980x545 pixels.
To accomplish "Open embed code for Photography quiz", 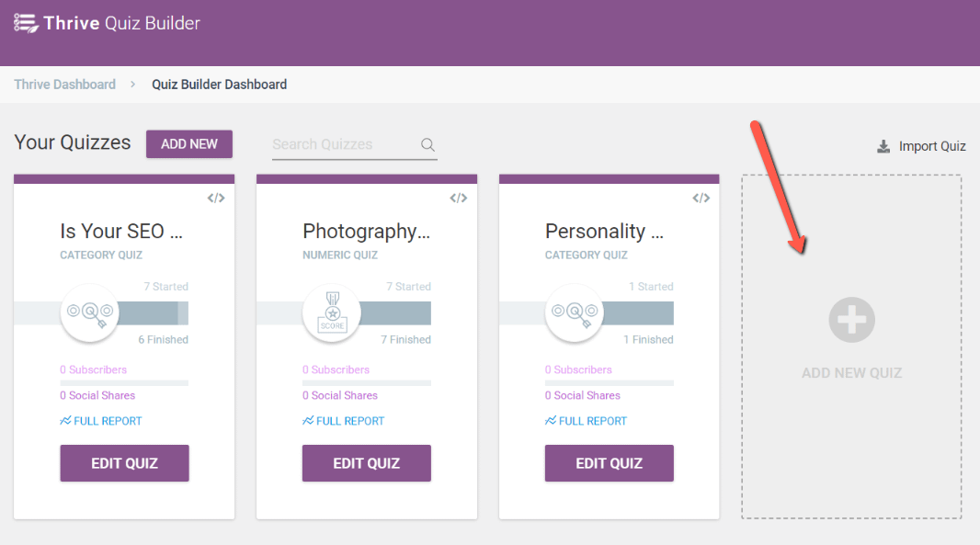I will 458,199.
